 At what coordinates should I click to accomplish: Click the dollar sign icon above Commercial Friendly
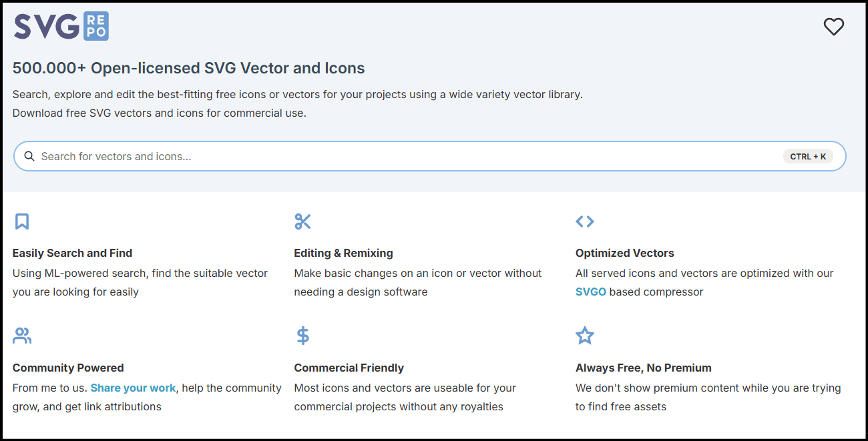click(x=302, y=335)
